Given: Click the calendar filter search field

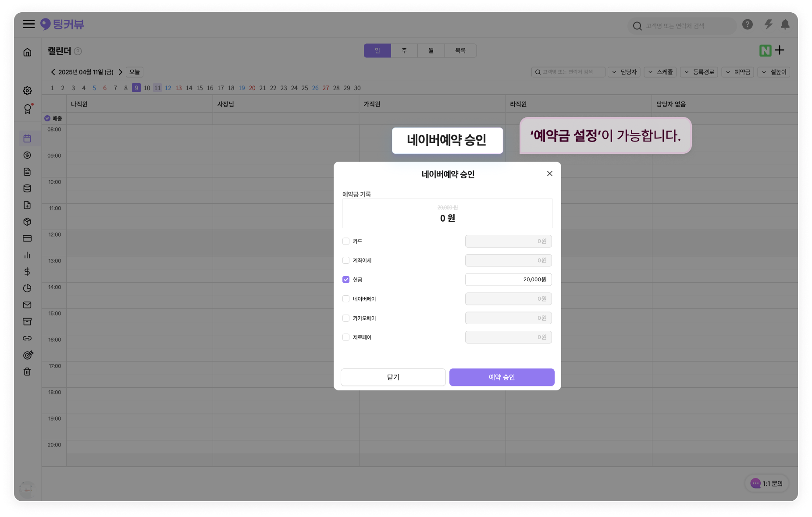Looking at the screenshot, I should point(568,72).
